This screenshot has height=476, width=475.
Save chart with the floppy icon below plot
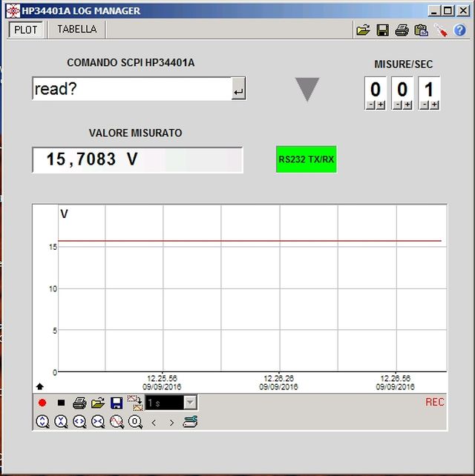117,403
